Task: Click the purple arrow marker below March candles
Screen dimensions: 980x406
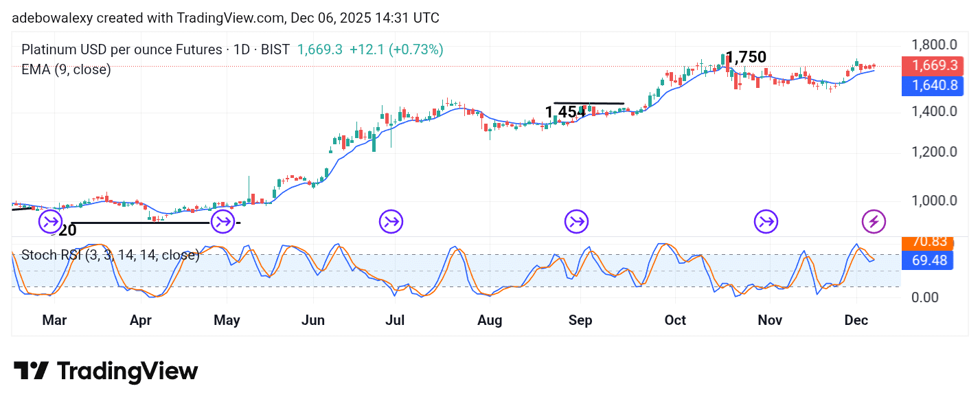Action: pos(49,221)
